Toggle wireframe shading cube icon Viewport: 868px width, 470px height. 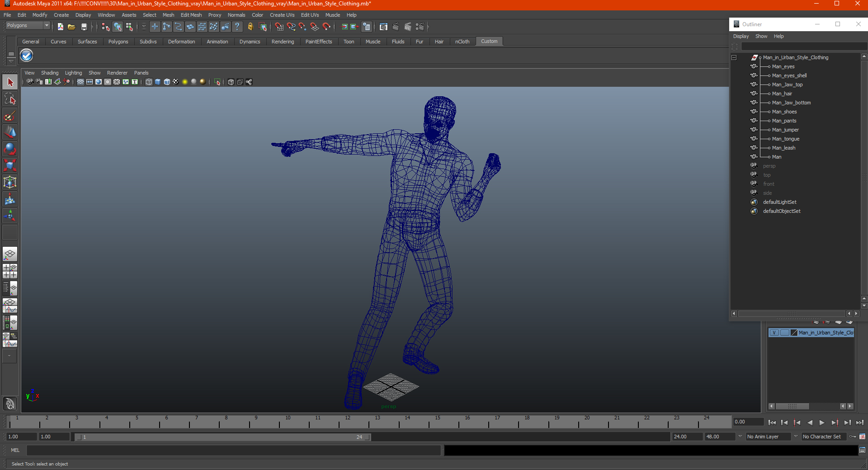point(149,82)
